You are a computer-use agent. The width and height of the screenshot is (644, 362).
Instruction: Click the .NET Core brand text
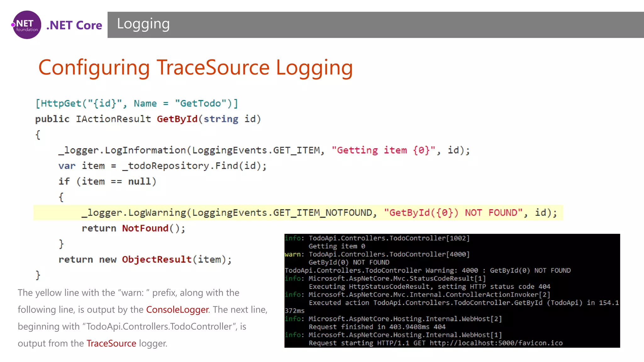(x=74, y=25)
